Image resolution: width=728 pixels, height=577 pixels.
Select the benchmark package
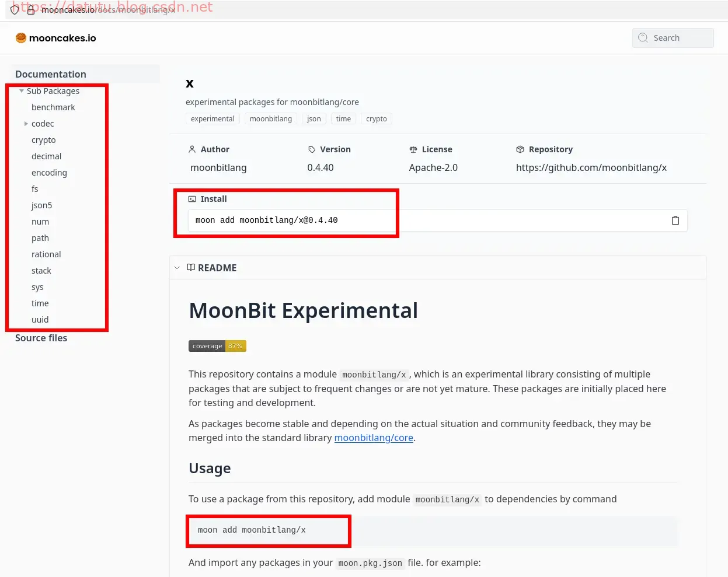(53, 107)
